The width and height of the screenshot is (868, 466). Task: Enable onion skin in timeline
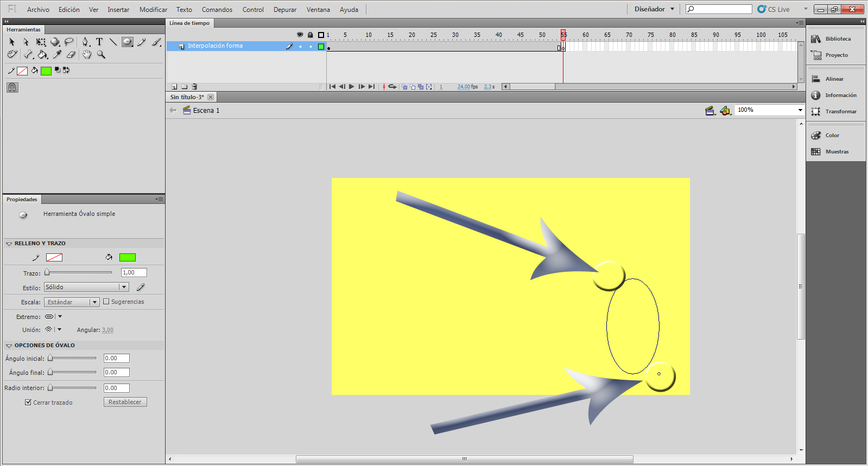coord(404,87)
